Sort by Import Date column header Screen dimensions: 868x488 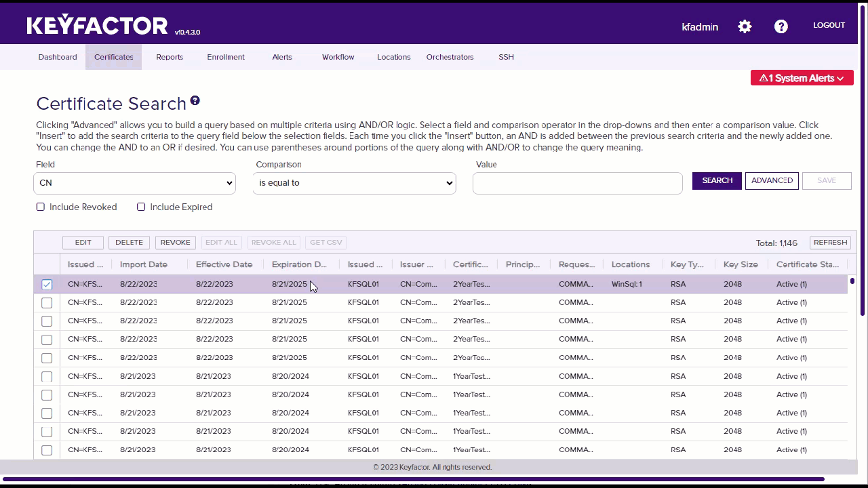tap(144, 264)
